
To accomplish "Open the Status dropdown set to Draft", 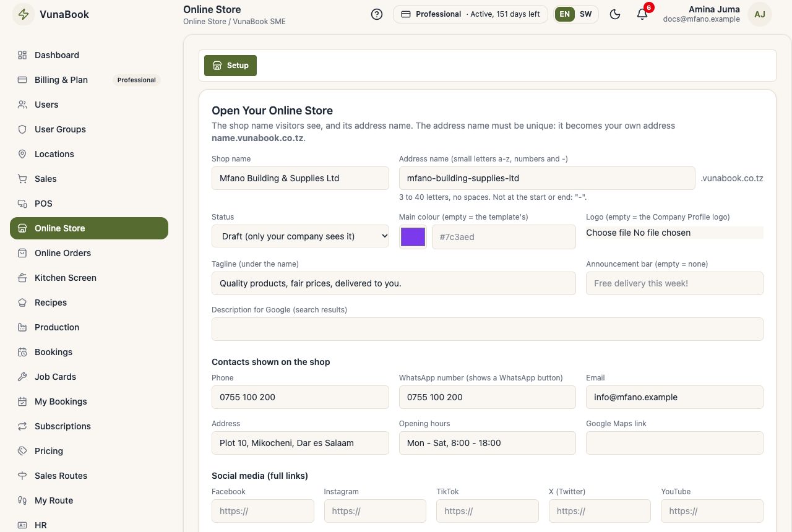I will click(300, 236).
